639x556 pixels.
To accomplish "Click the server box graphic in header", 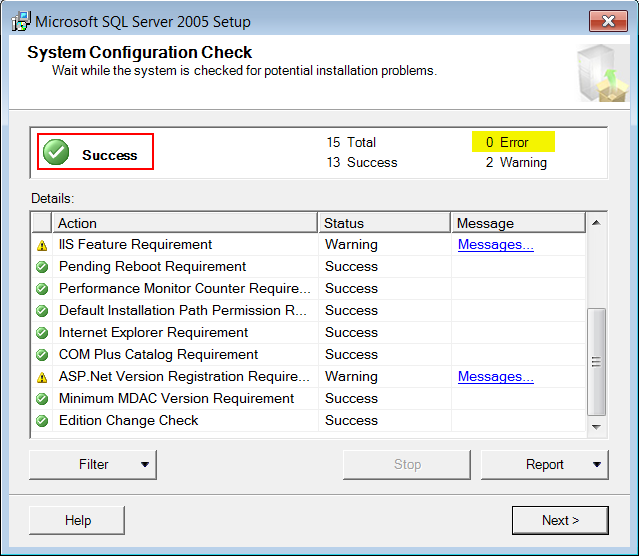I will click(x=603, y=73).
